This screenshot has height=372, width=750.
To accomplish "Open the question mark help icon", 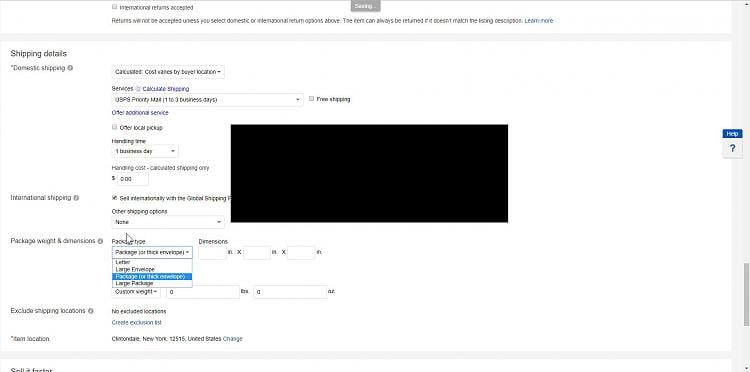I will 732,148.
